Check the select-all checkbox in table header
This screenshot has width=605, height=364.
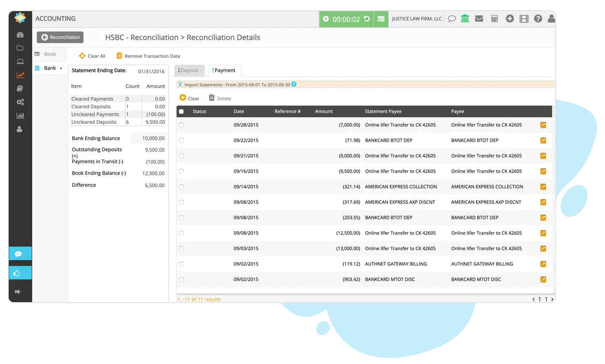181,112
